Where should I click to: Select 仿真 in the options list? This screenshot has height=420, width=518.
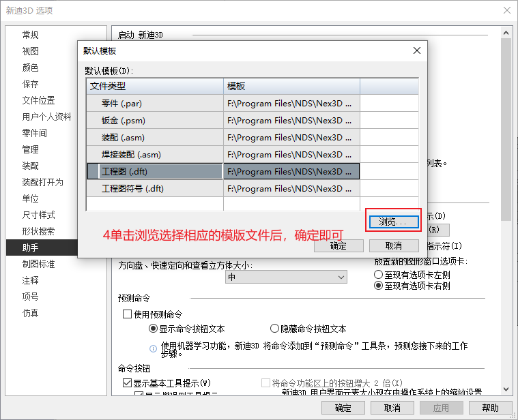point(31,313)
